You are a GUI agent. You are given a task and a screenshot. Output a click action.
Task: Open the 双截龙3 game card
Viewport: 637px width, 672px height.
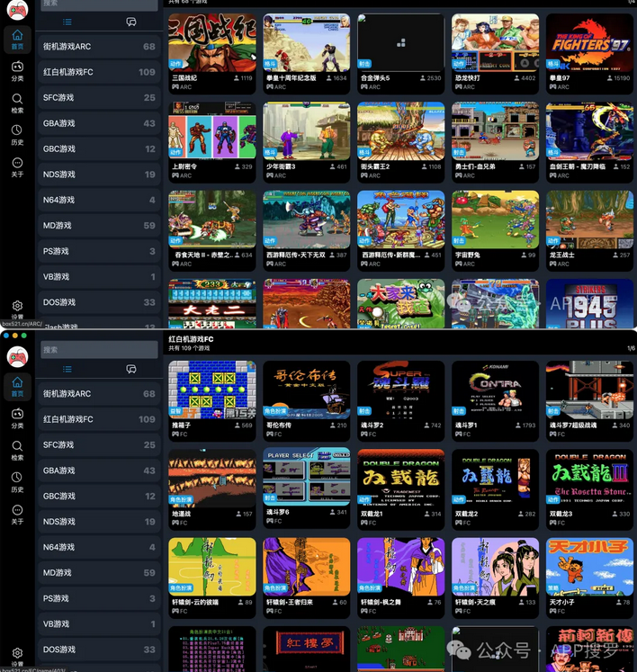(589, 489)
